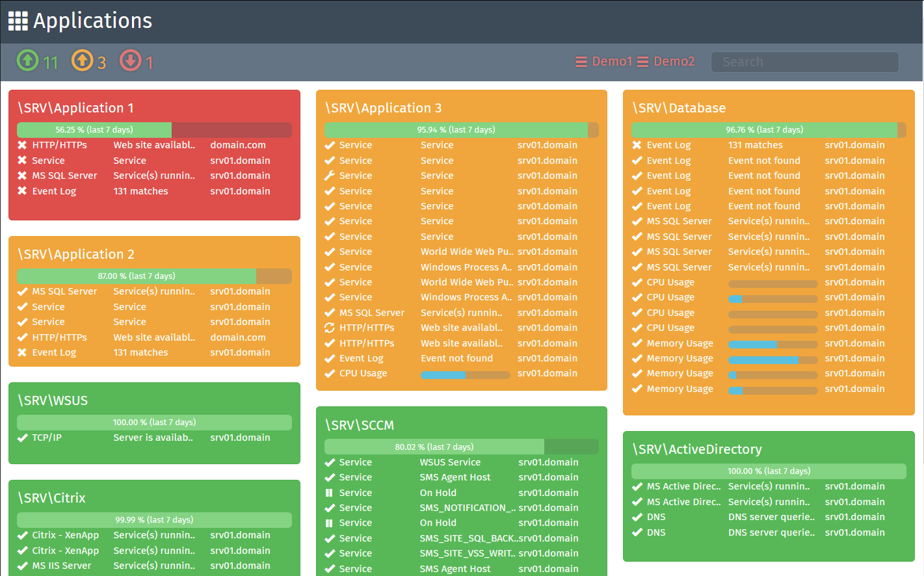Screen dimensions: 924x576
Task: Click Application 1 56.25 % availability bar
Action: point(154,130)
